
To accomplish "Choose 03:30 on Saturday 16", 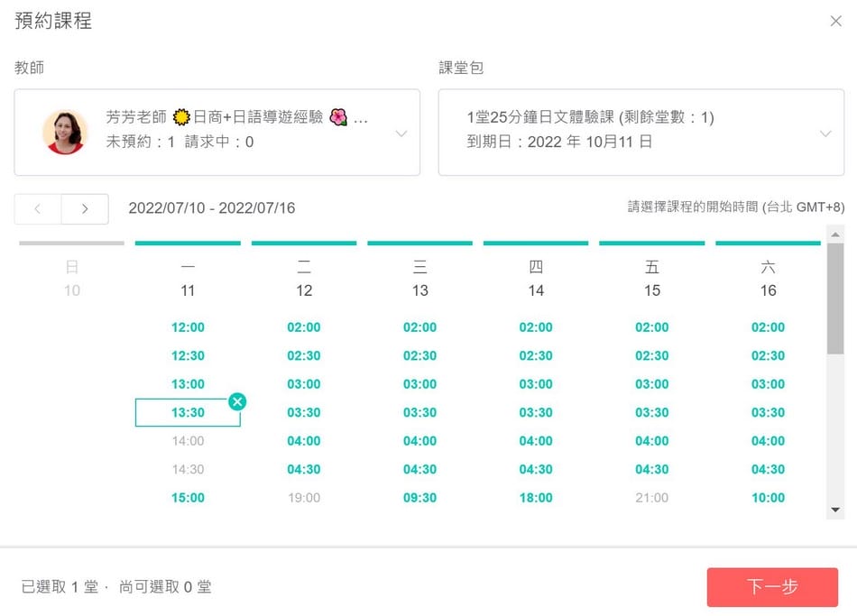I will [768, 413].
